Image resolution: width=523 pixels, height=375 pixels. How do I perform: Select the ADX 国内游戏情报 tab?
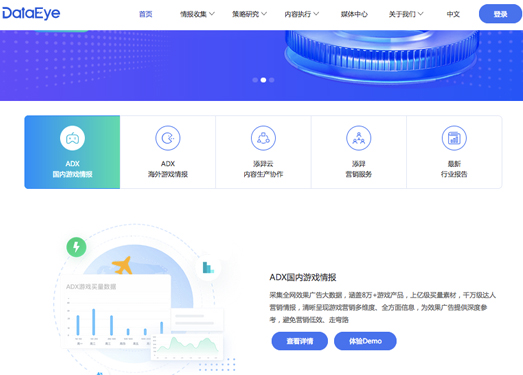pos(72,152)
